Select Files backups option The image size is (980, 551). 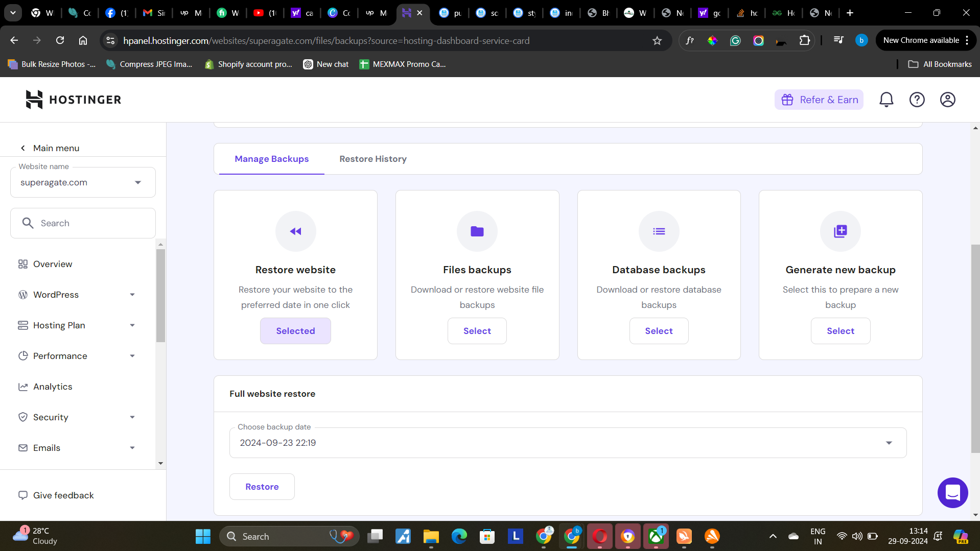coord(477,330)
